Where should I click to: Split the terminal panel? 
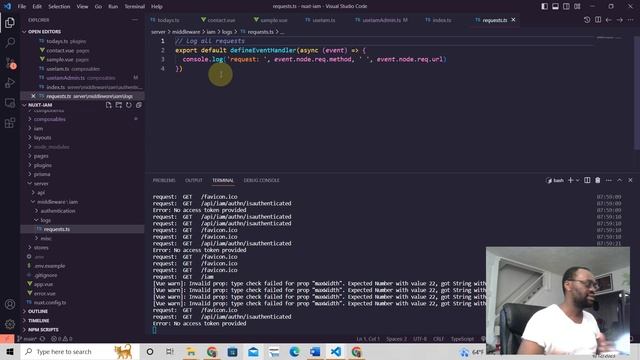tap(587, 180)
